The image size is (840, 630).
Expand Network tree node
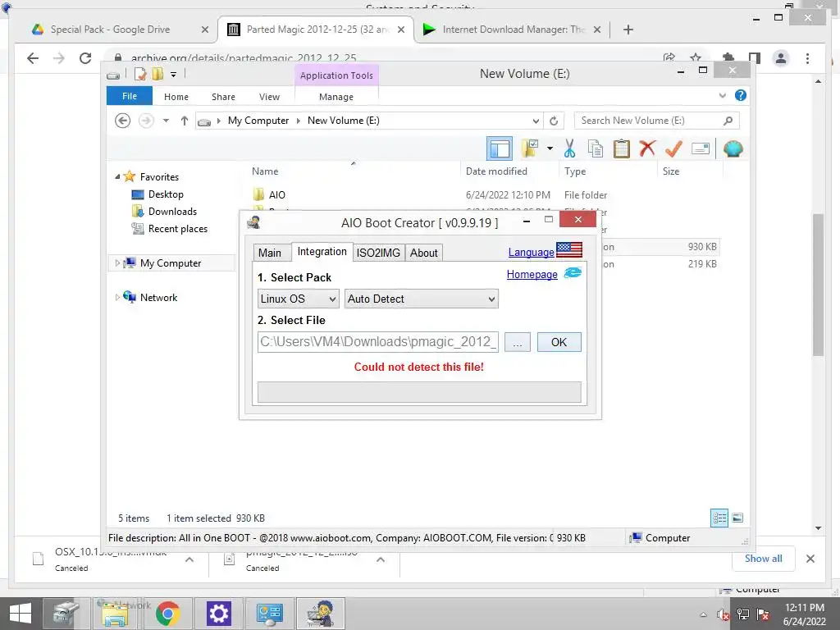click(x=117, y=297)
